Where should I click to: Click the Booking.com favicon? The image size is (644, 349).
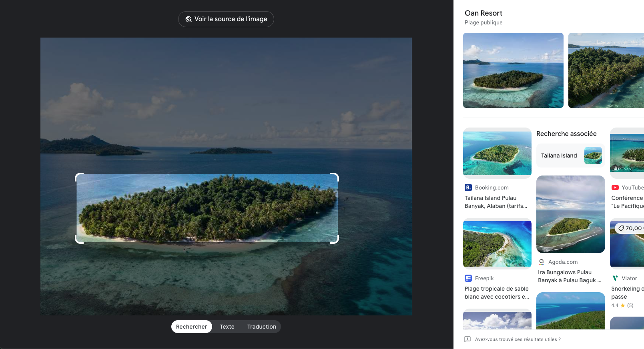pyautogui.click(x=468, y=187)
